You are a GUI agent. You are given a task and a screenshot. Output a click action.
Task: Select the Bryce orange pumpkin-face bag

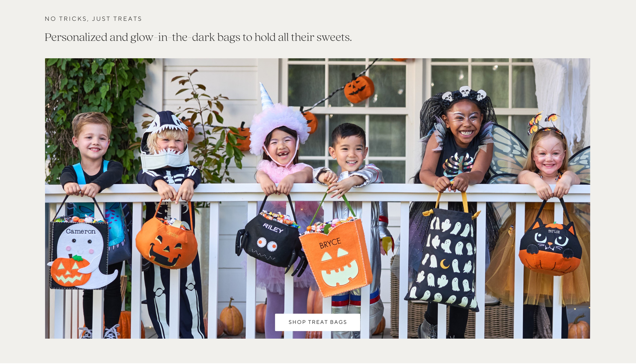[336, 257]
